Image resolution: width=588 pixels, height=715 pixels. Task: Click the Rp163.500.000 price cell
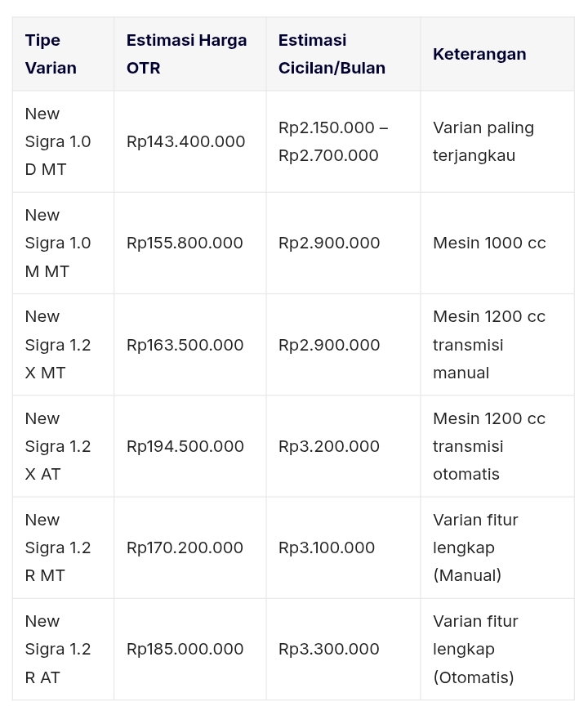click(x=185, y=345)
